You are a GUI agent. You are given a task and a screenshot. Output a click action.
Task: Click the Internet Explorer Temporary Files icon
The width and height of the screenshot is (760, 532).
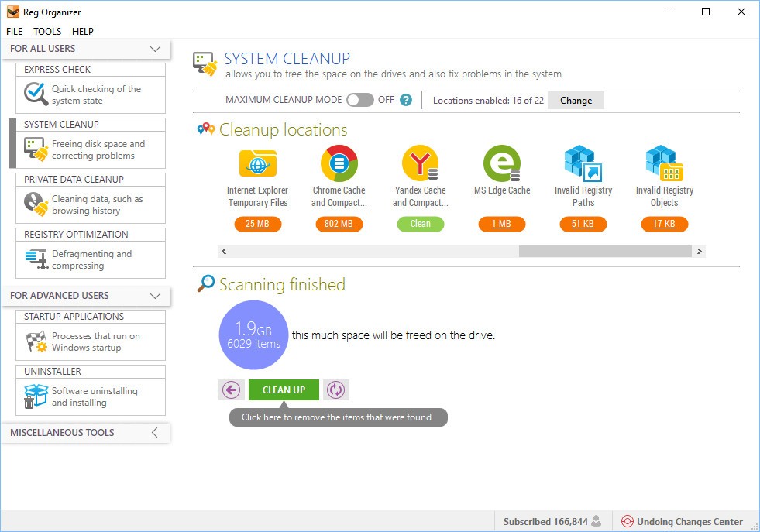click(x=257, y=163)
